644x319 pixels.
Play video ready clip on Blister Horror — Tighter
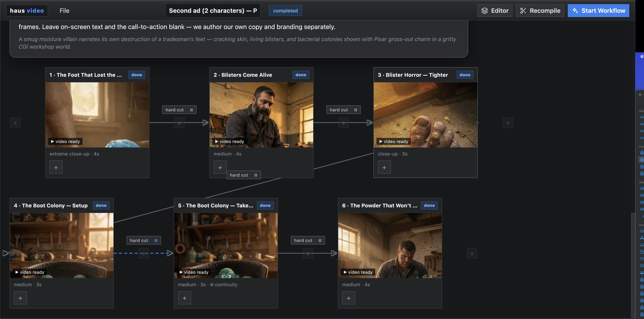394,141
